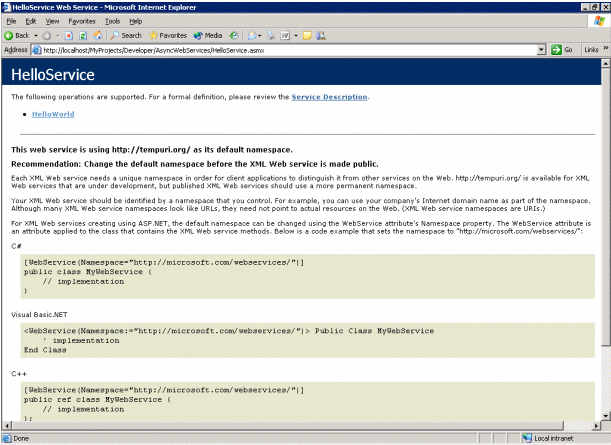Click the Go button
This screenshot has width=611, height=445.
pyautogui.click(x=561, y=50)
